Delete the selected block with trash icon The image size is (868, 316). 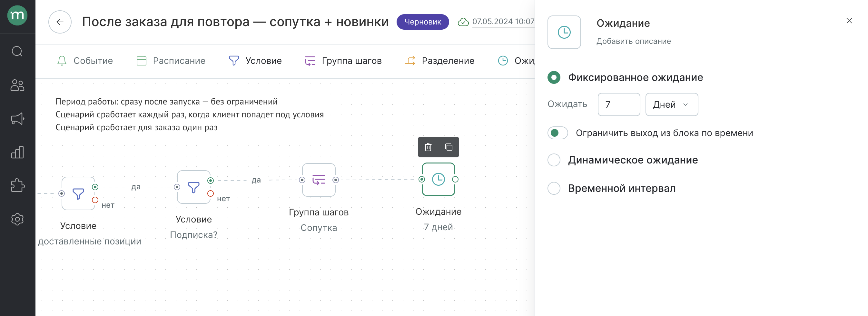pyautogui.click(x=428, y=147)
